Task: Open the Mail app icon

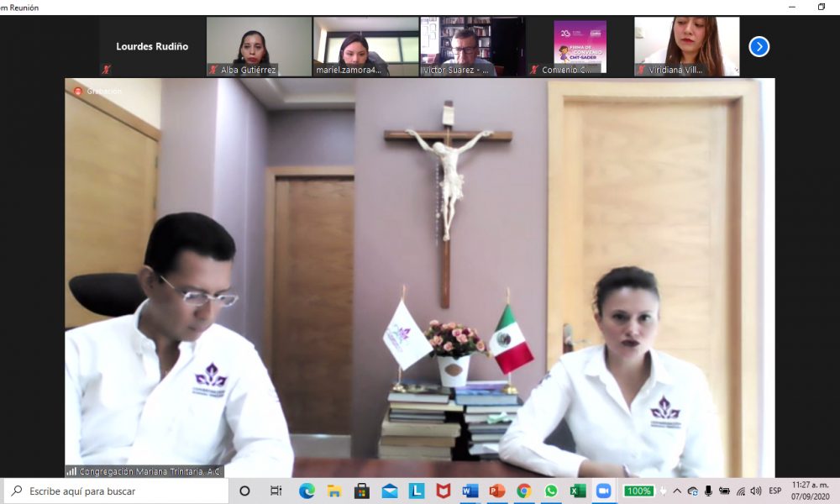Action: point(389,491)
